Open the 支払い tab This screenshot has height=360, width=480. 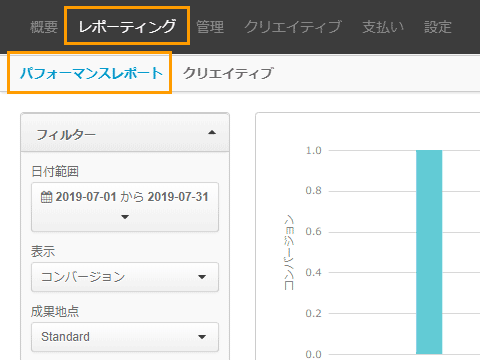click(383, 27)
